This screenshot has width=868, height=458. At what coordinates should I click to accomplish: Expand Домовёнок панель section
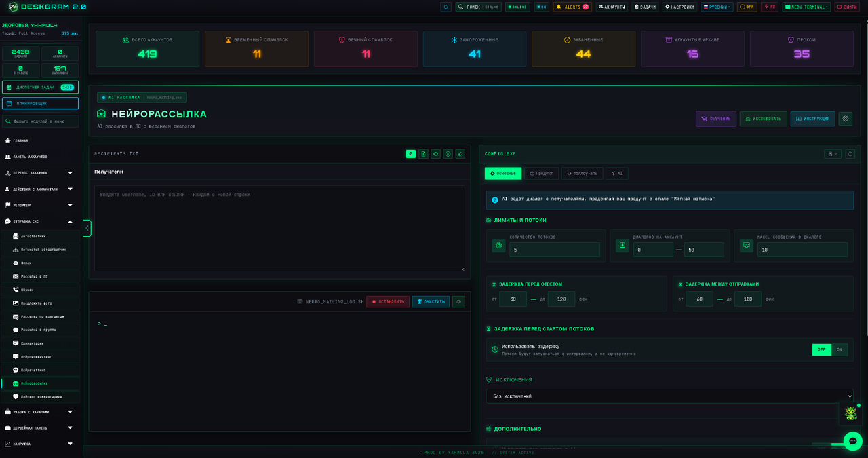point(39,427)
